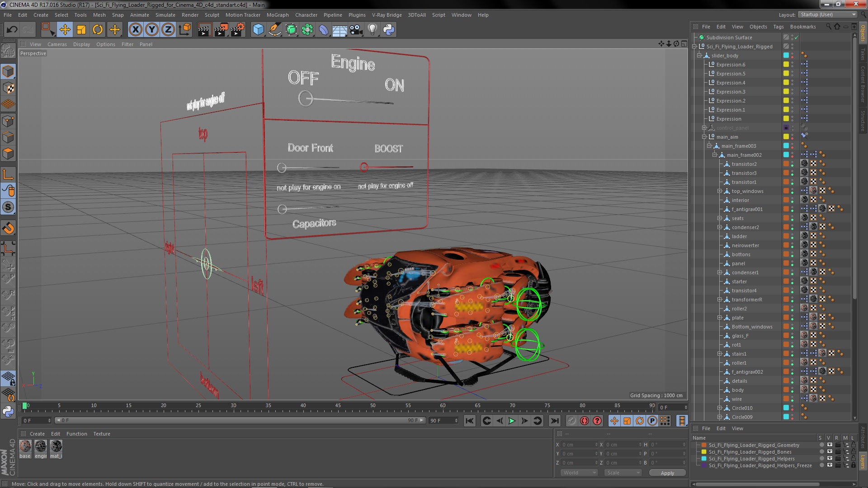Open Material Manager Texture menu
The height and width of the screenshot is (488, 868).
click(102, 434)
